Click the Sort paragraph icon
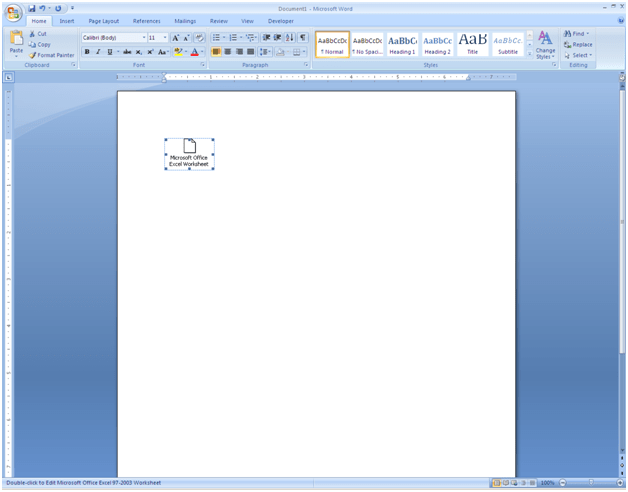This screenshot has height=492, width=628. (291, 38)
